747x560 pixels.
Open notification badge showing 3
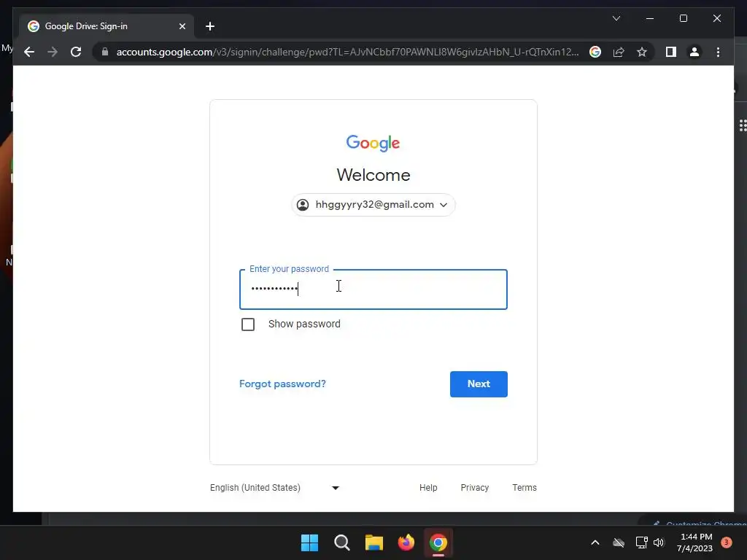tap(726, 542)
